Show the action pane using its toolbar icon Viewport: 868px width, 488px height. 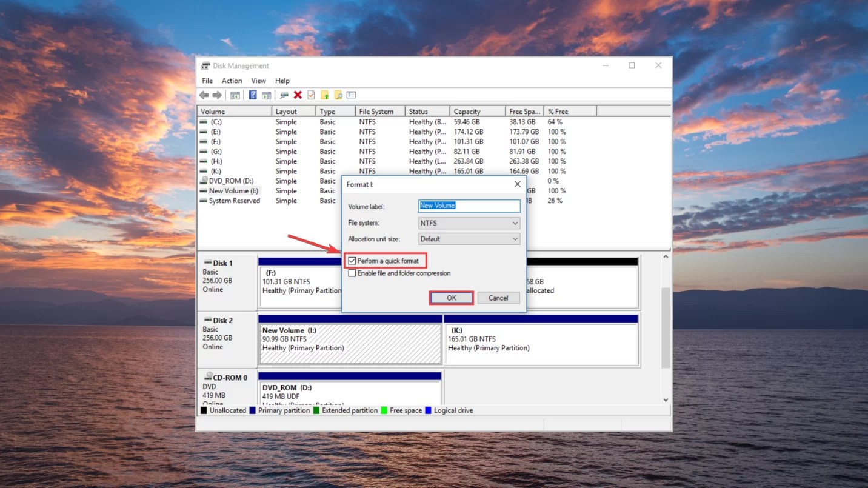coord(267,95)
